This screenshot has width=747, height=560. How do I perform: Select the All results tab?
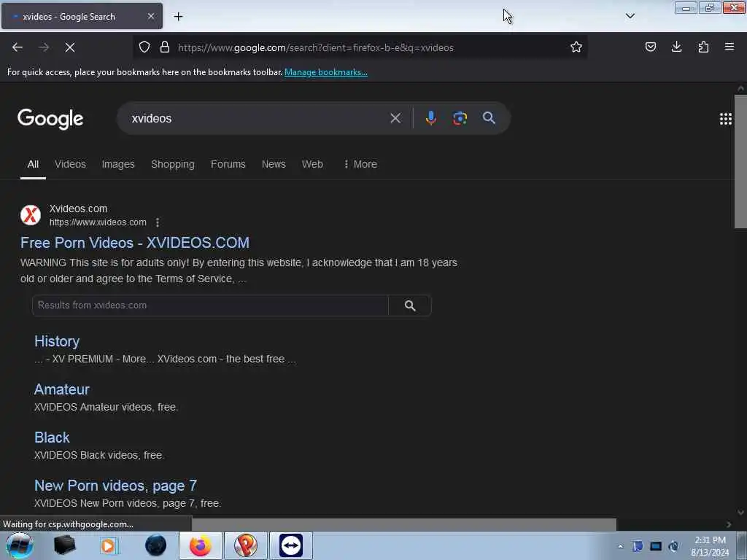[x=33, y=164]
